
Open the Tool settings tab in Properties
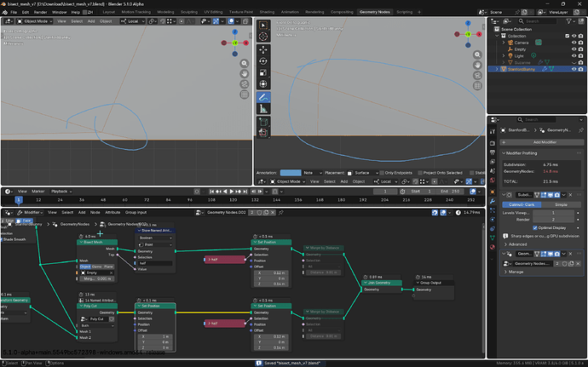click(493, 131)
